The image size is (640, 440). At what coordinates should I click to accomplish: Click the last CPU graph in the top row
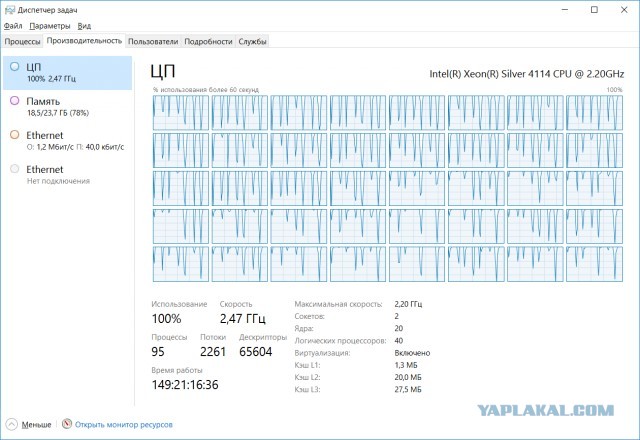pyautogui.click(x=594, y=113)
